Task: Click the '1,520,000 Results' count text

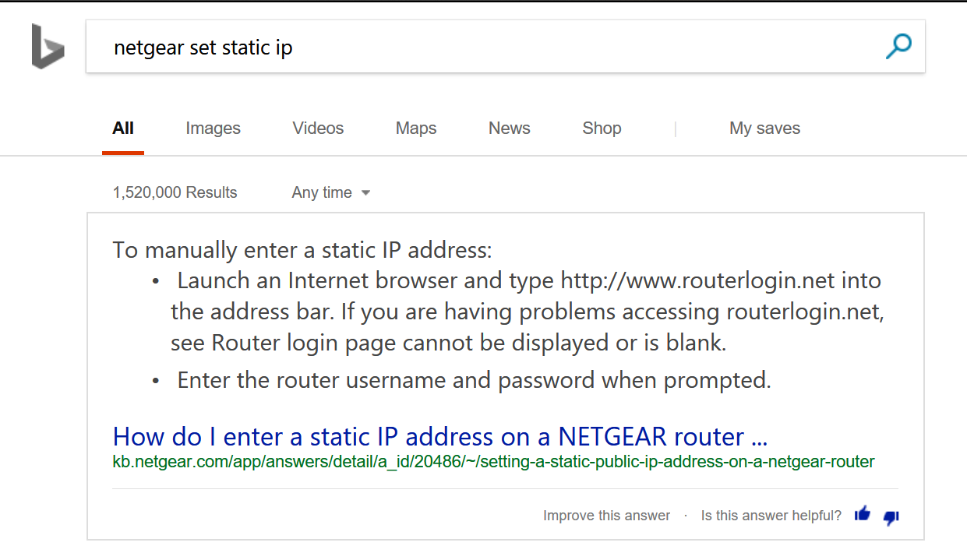Action: point(175,192)
